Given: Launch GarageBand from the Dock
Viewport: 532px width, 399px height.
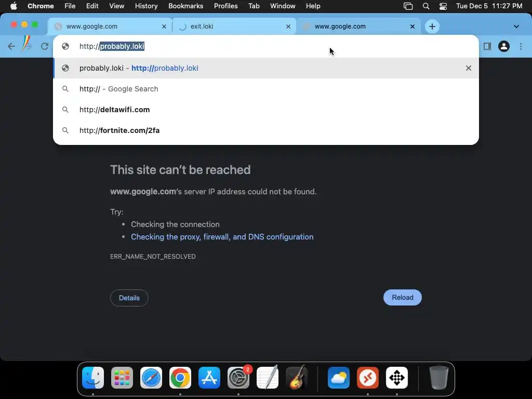Looking at the screenshot, I should pyautogui.click(x=297, y=378).
